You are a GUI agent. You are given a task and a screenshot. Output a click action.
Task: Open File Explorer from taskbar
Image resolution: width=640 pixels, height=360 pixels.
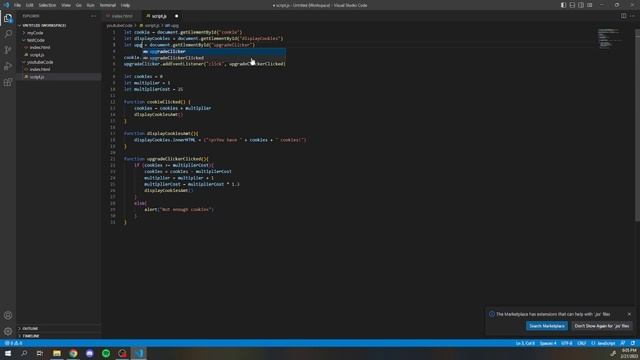57,353
